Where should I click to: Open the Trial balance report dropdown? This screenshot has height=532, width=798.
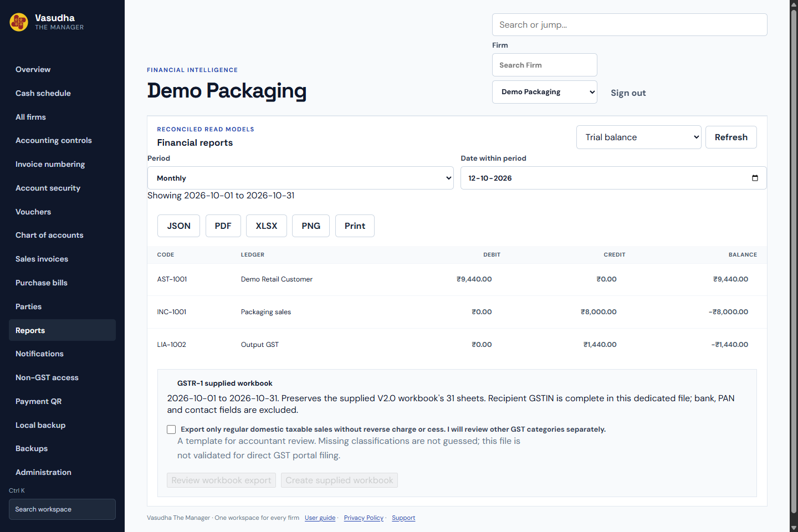click(639, 137)
